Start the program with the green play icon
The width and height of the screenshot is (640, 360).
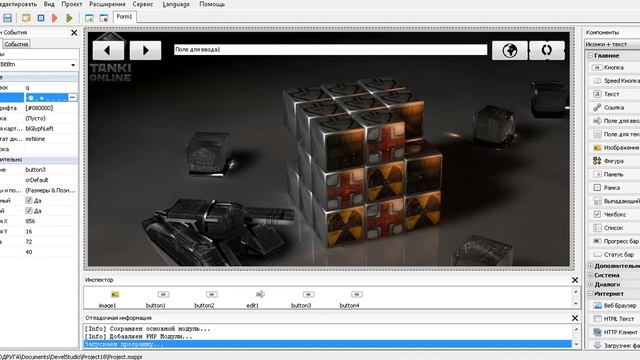pyautogui.click(x=69, y=18)
